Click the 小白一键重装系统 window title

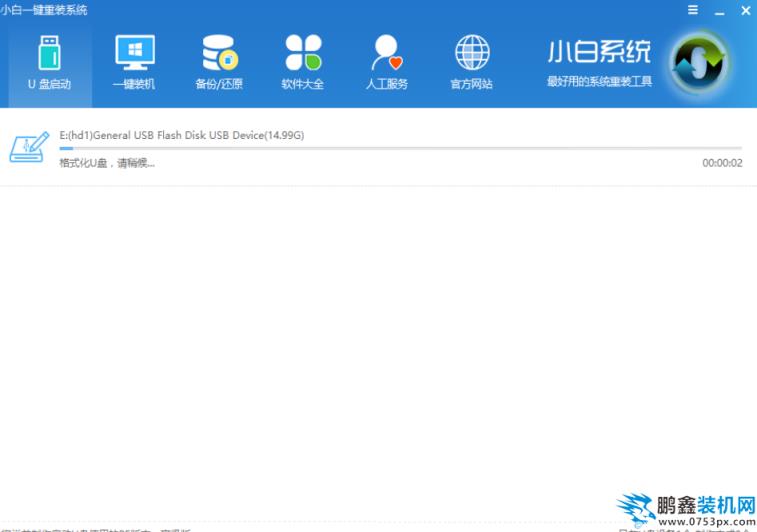click(x=43, y=10)
